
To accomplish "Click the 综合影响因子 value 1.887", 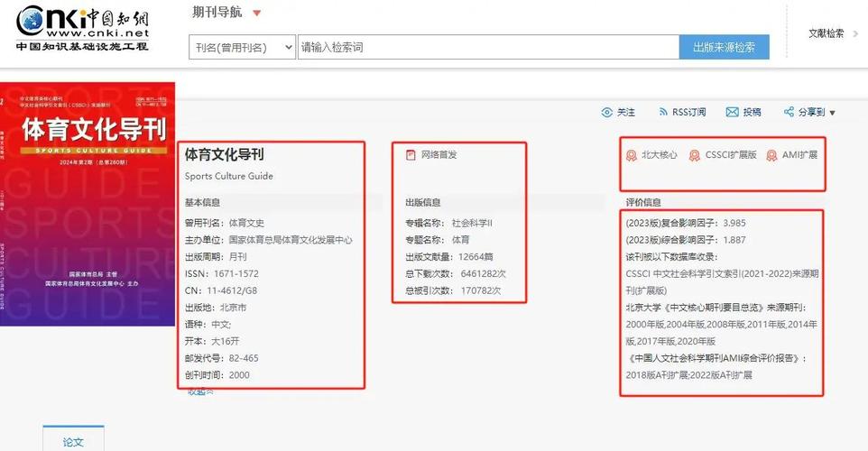I will click(734, 240).
